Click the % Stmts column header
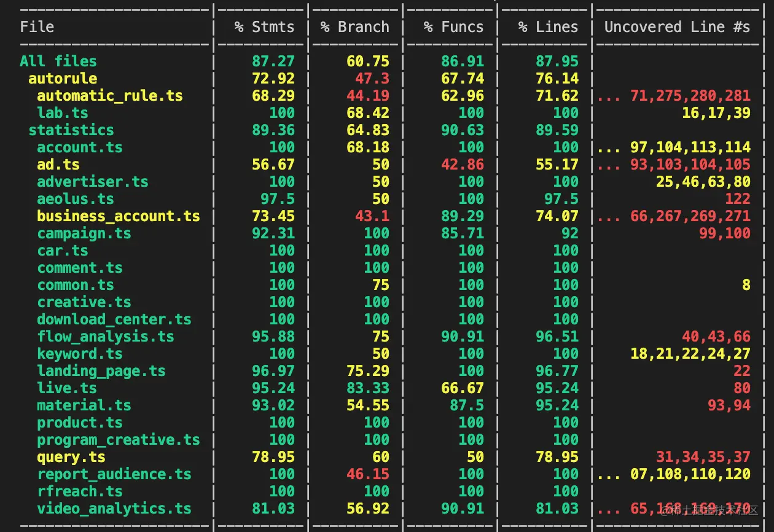 [264, 27]
